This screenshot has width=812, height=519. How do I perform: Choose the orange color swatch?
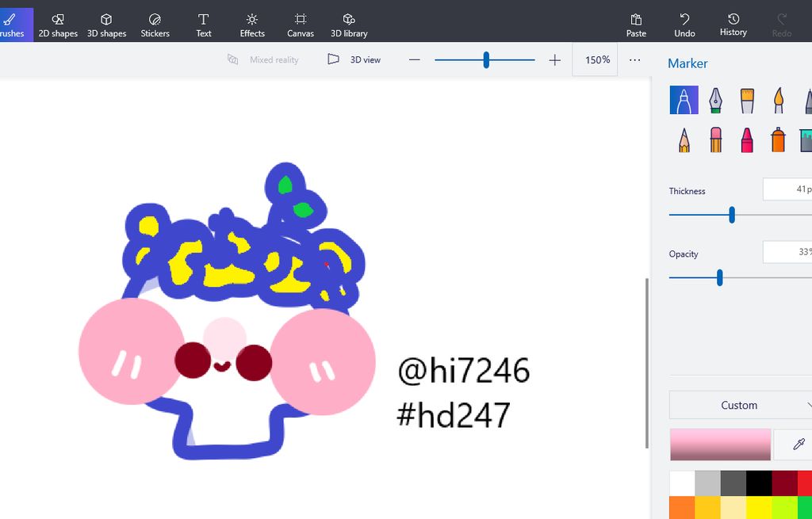tap(683, 508)
